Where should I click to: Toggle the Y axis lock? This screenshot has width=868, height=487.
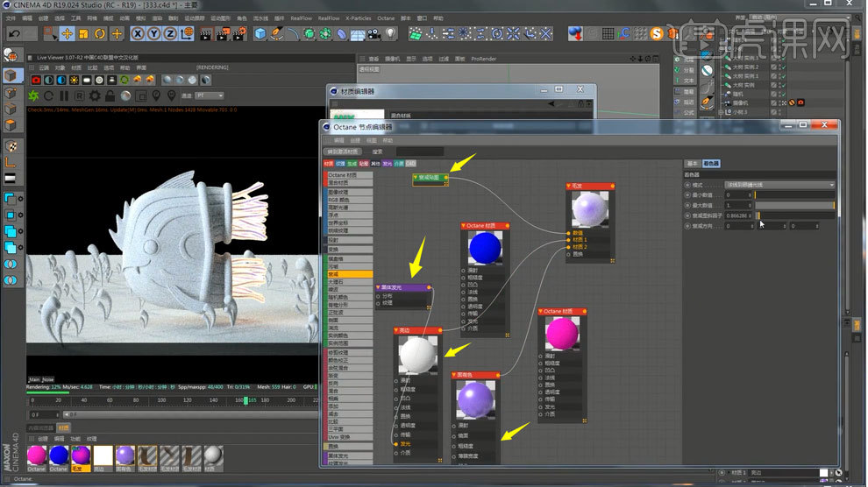point(155,33)
